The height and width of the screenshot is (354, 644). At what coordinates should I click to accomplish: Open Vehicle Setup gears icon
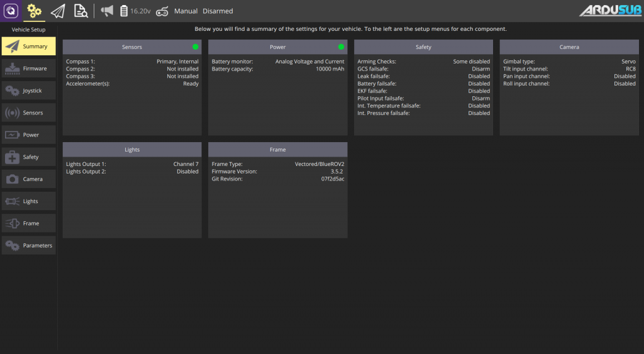[35, 11]
